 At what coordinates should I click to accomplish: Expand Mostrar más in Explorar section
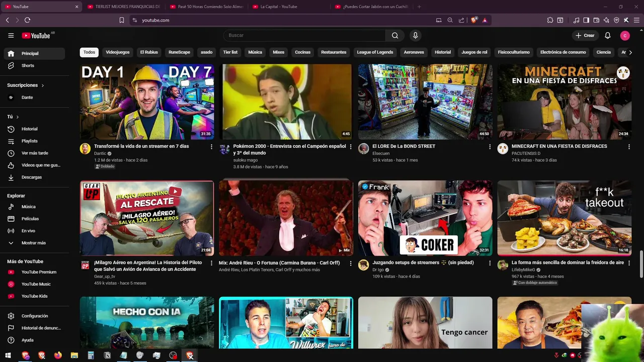[x=34, y=243]
